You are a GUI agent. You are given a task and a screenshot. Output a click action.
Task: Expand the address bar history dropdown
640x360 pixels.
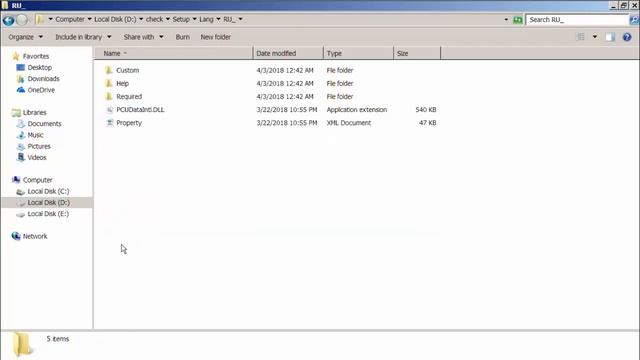506,20
